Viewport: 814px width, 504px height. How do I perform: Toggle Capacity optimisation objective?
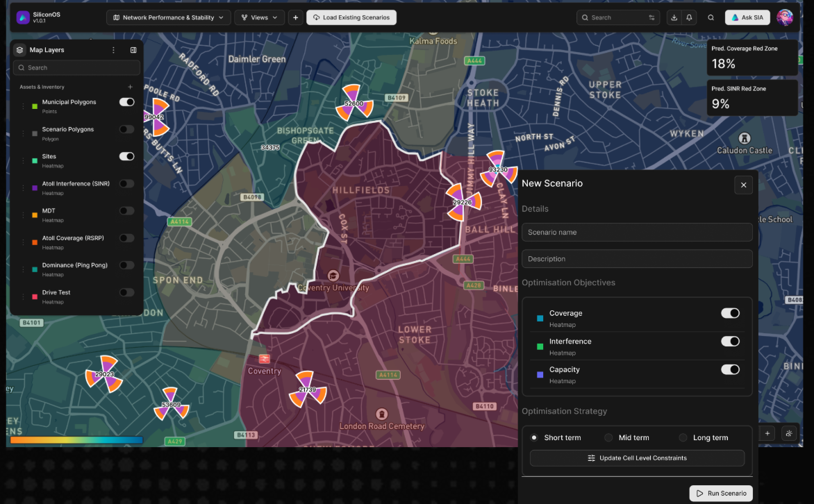(x=730, y=369)
